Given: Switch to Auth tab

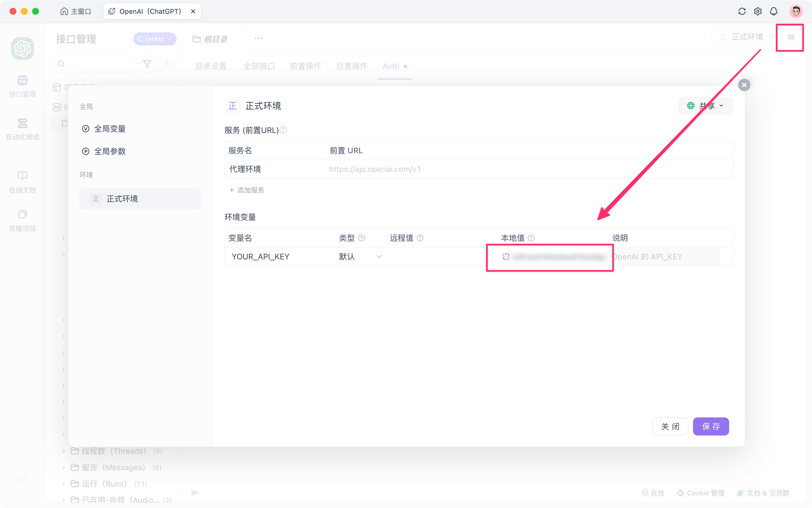Looking at the screenshot, I should 394,66.
